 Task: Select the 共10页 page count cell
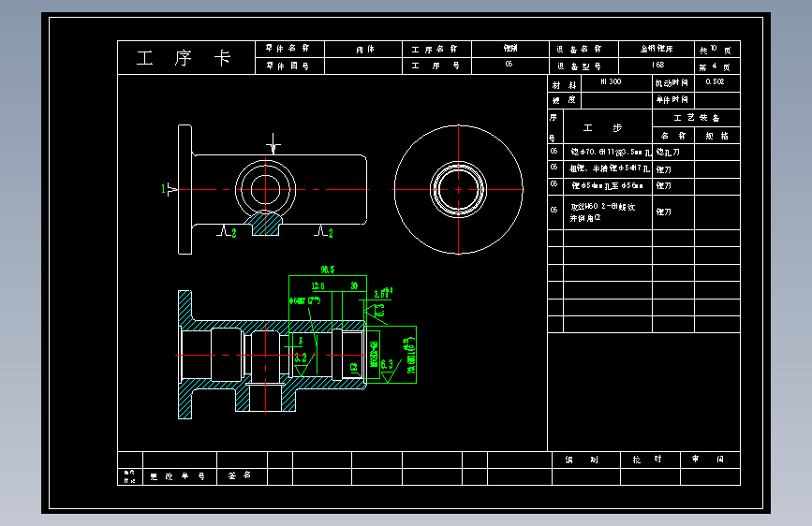coord(717,50)
